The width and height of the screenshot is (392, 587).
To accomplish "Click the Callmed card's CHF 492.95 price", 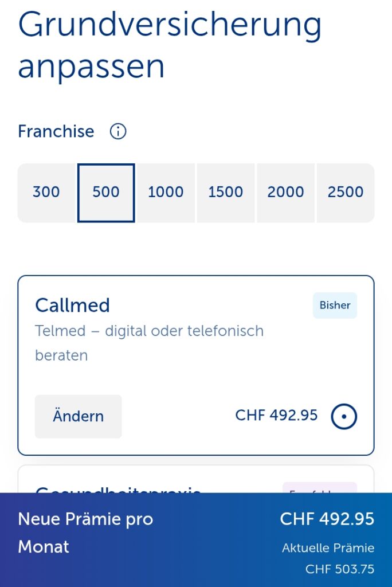I will pyautogui.click(x=276, y=416).
